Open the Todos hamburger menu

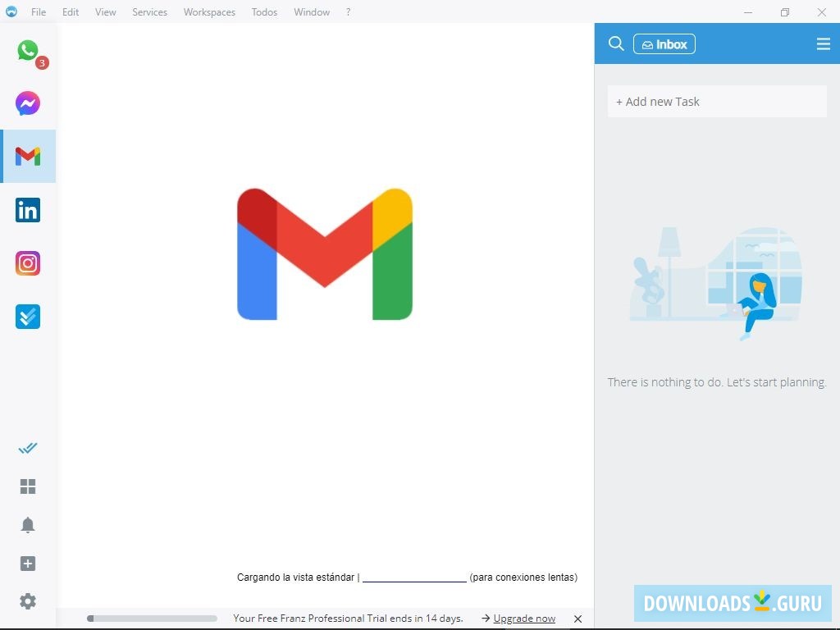point(823,43)
